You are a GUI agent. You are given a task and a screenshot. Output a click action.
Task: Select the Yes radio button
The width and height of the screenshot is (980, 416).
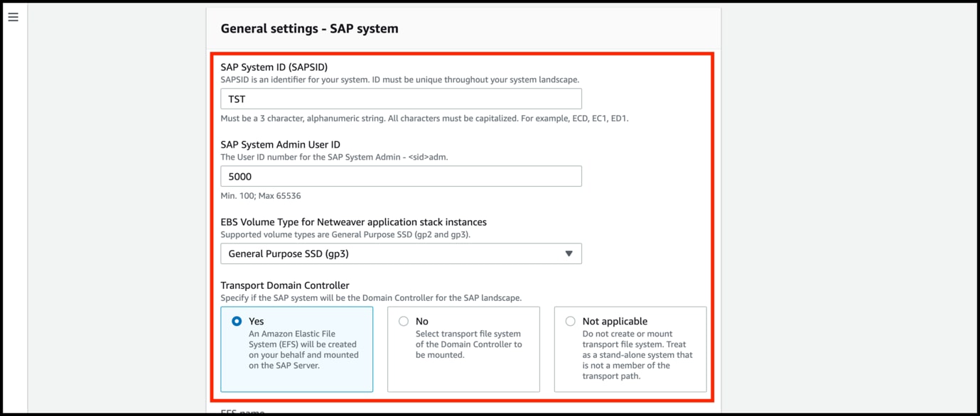coord(237,321)
